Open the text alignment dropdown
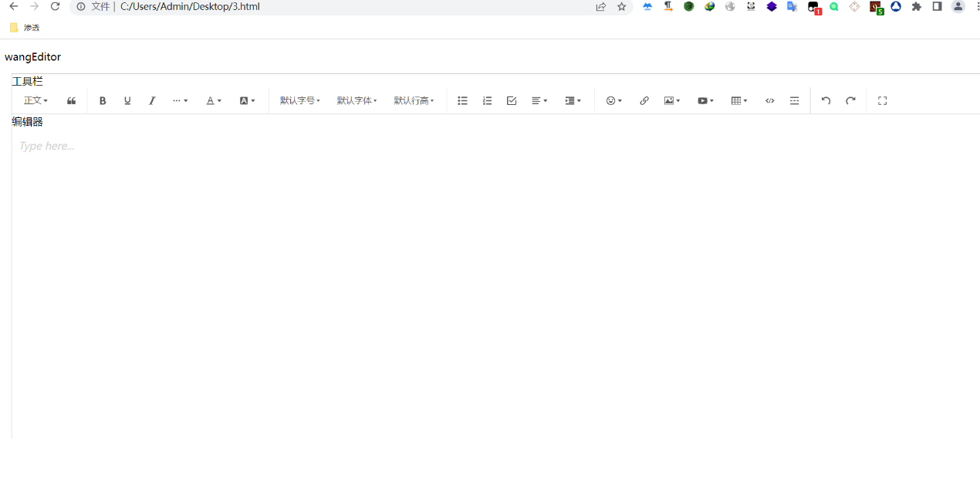980x484 pixels. (x=539, y=101)
